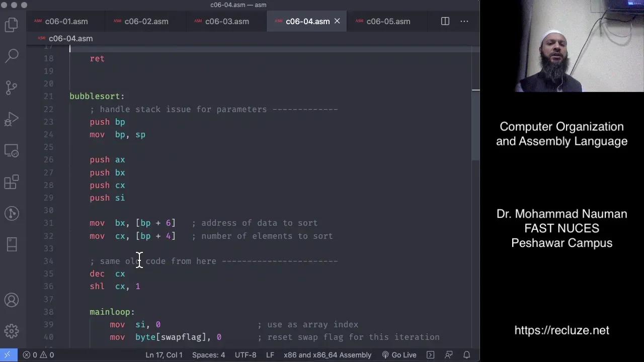Click the terminal panel icon in the status bar
Screen dimensions: 644x362
[430, 355]
